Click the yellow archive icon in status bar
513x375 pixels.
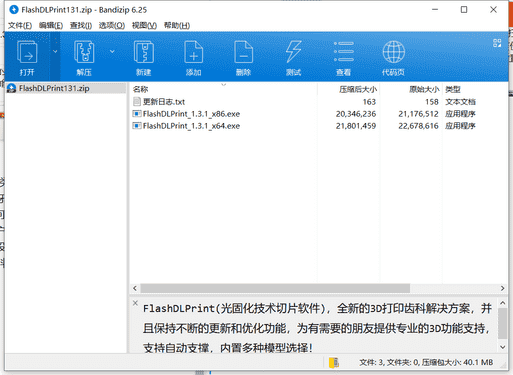click(x=334, y=363)
